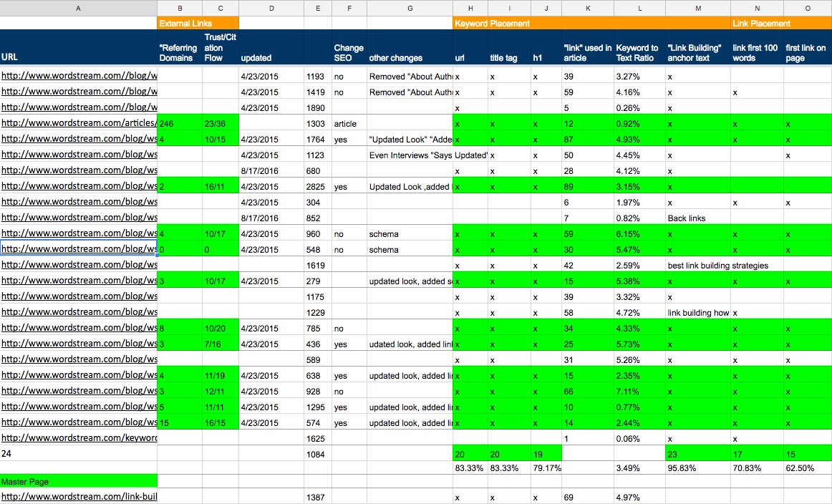The height and width of the screenshot is (504, 832).
Task: Open the wordstream.com/link-buil URL under Master Page
Action: click(79, 497)
